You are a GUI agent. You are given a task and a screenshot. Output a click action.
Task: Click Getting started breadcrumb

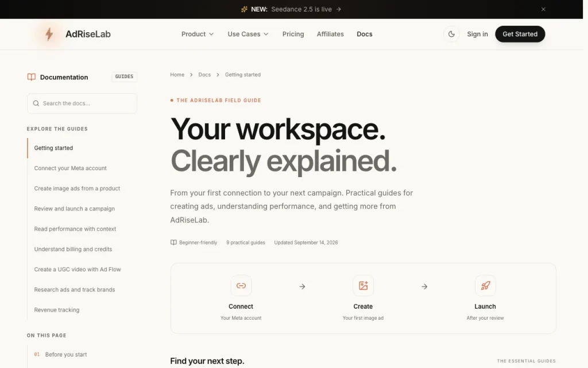pos(243,75)
